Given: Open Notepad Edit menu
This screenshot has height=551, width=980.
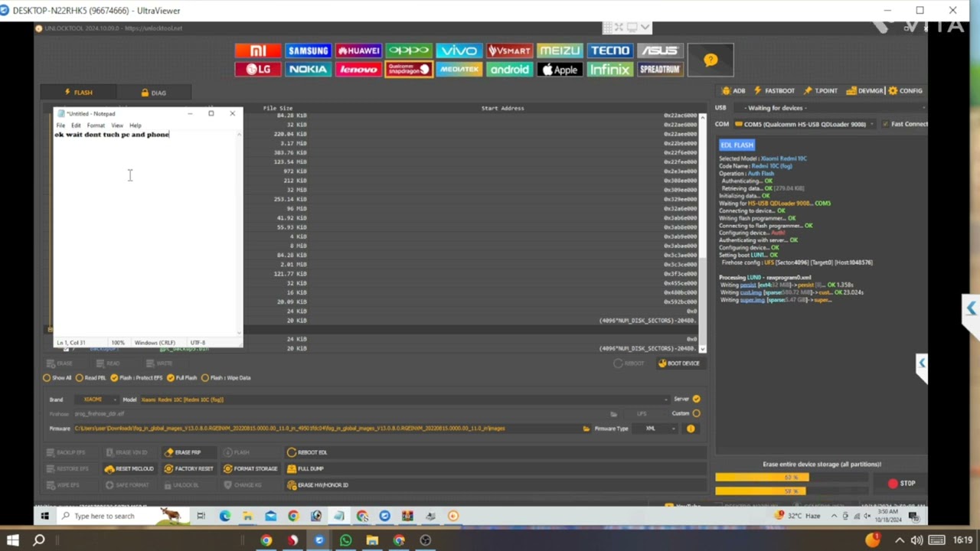Looking at the screenshot, I should coord(76,126).
